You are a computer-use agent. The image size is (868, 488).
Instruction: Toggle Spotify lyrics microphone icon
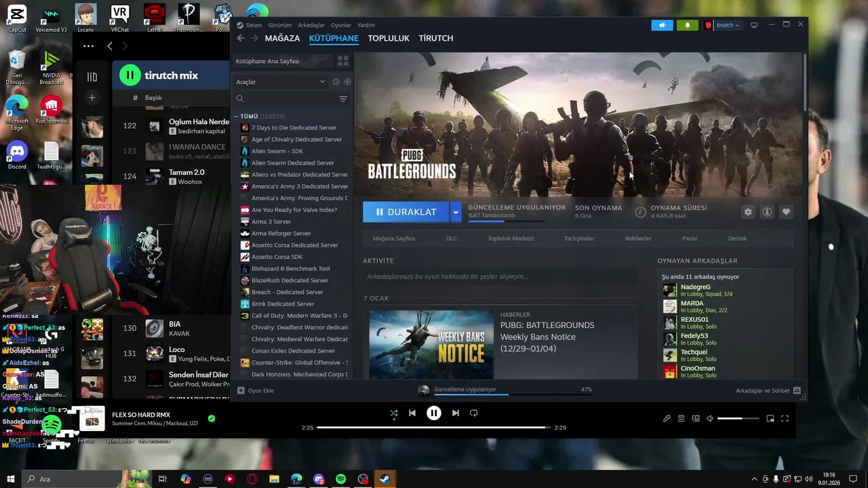(x=667, y=418)
